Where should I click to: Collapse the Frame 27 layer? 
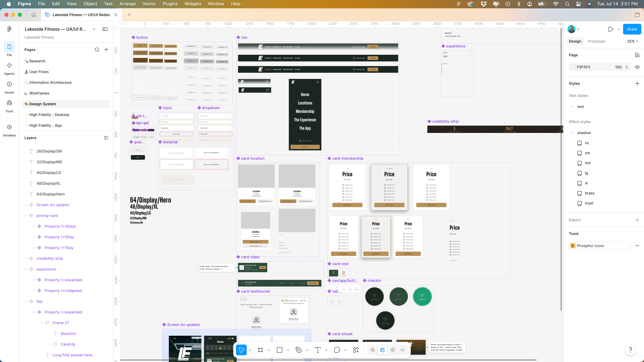click(x=42, y=323)
